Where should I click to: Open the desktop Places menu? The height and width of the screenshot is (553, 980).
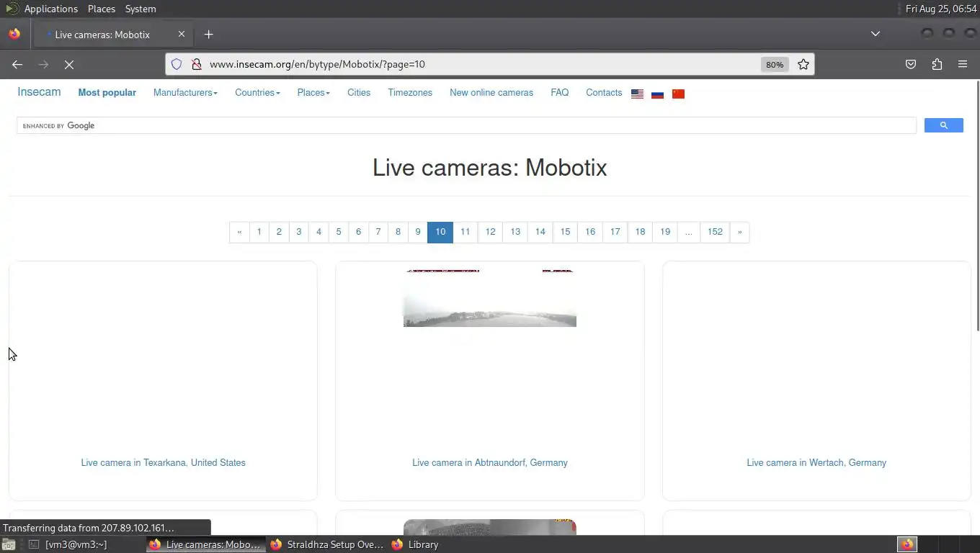point(102,9)
